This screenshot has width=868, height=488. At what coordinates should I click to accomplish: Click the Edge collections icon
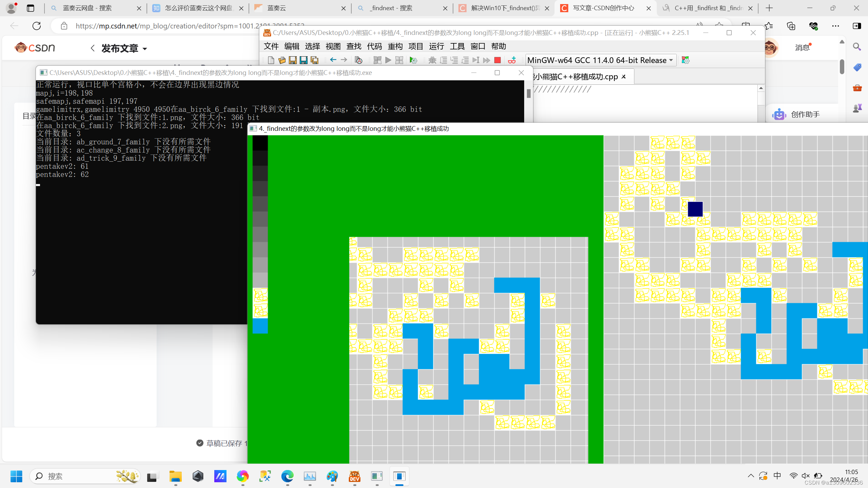(x=791, y=26)
